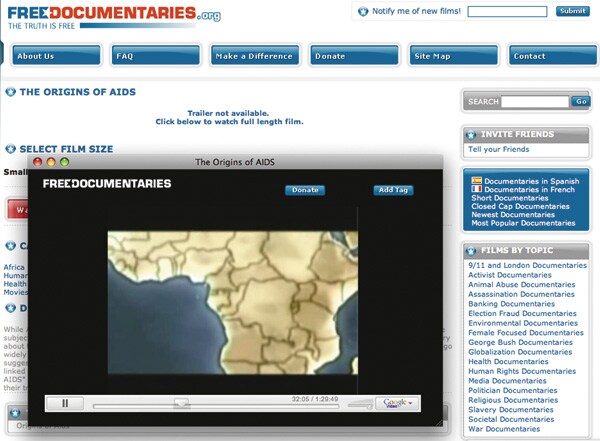Screen dimensions: 600x441
Task: Click star icon next to Origins of AIDS
Action: 10,92
